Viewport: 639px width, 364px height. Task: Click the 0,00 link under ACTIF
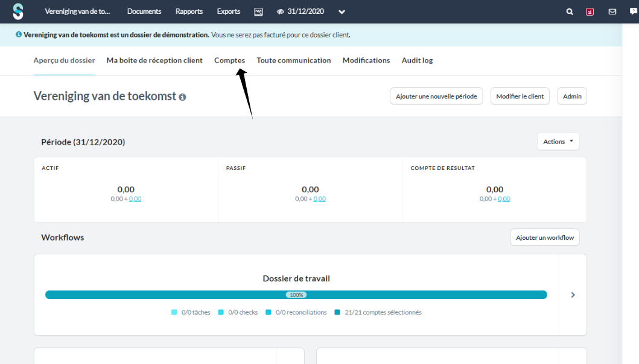tap(135, 199)
